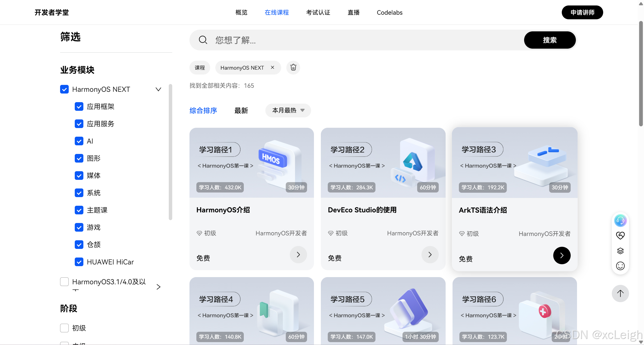The image size is (644, 345).
Task: Uncheck the 应用框架 checkbox
Action: click(79, 106)
